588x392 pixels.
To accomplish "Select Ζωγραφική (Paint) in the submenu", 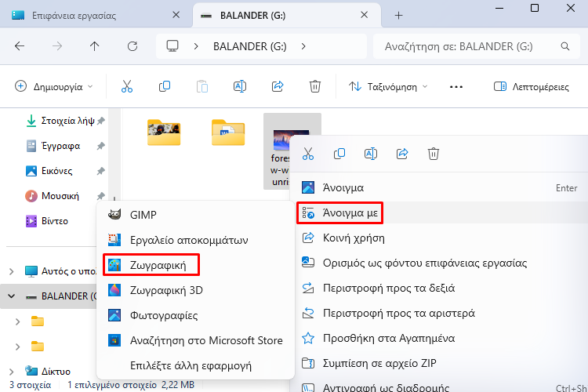I will point(152,265).
